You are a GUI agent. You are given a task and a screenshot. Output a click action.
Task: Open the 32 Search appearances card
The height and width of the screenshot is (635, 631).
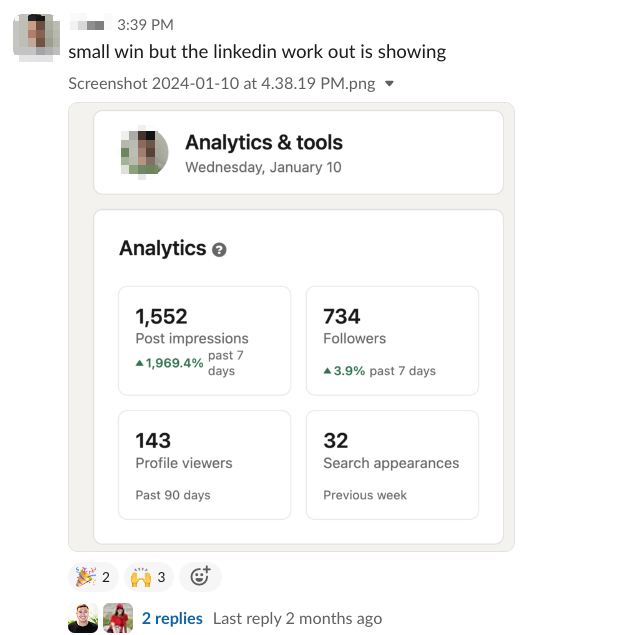[x=392, y=464]
